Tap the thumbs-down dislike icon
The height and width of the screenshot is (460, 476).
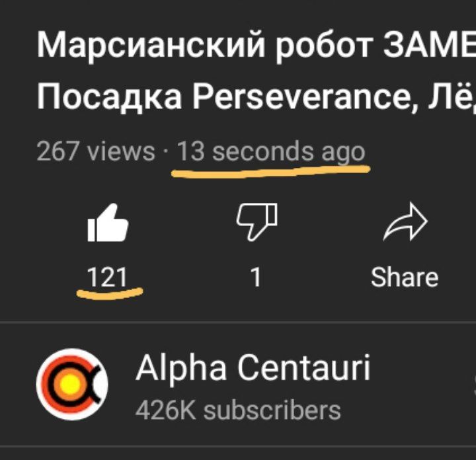[x=257, y=222]
